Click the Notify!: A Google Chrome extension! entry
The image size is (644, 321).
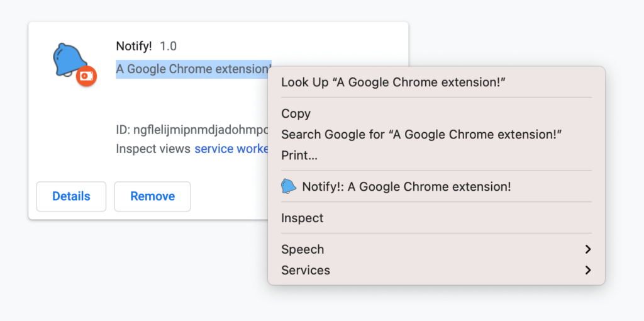[x=406, y=186]
